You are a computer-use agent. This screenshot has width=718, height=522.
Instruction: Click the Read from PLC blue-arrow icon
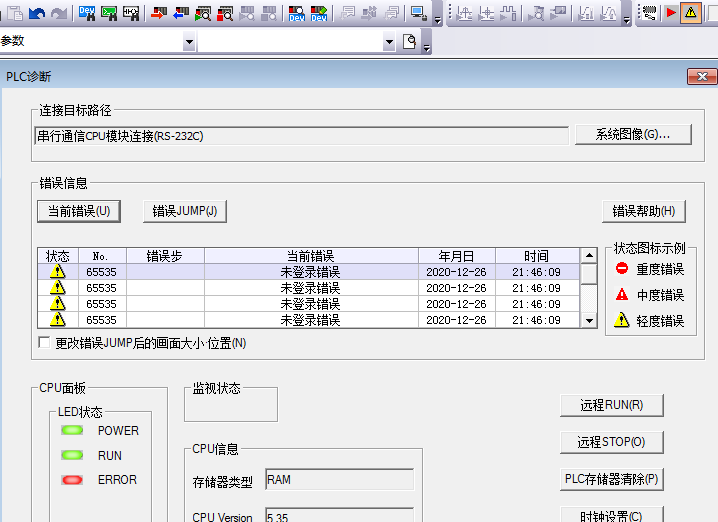[x=180, y=13]
